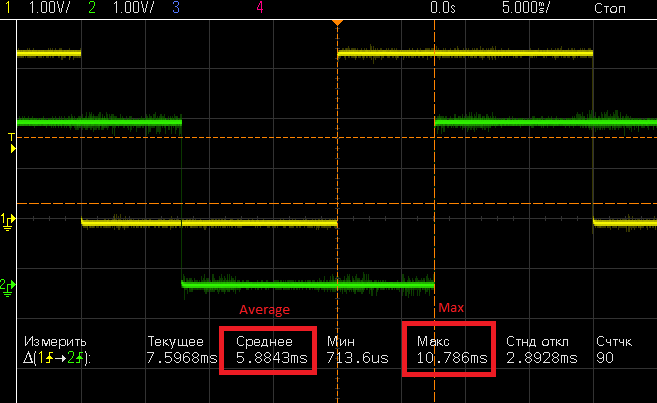Image resolution: width=657 pixels, height=403 pixels.
Task: Select channel 2 label in header
Action: [x=92, y=8]
